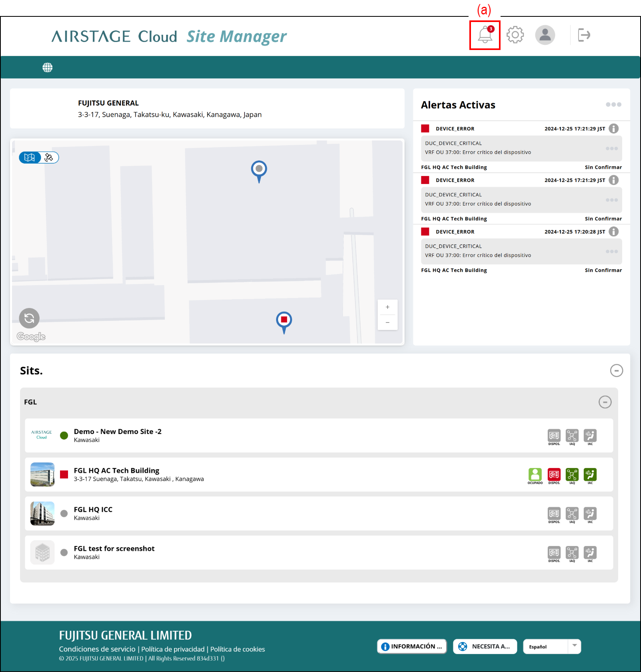Switch map to standard map view
Screen dimensions: 641x672
tap(30, 158)
